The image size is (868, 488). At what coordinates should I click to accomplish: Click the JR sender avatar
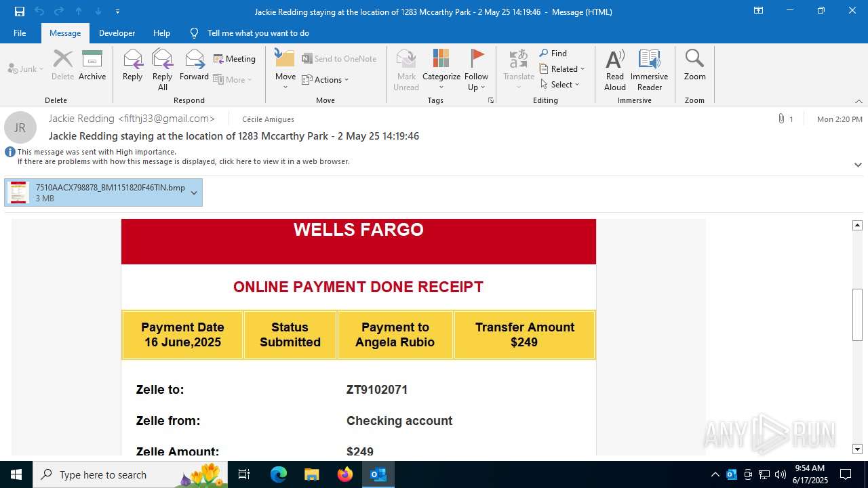[20, 127]
